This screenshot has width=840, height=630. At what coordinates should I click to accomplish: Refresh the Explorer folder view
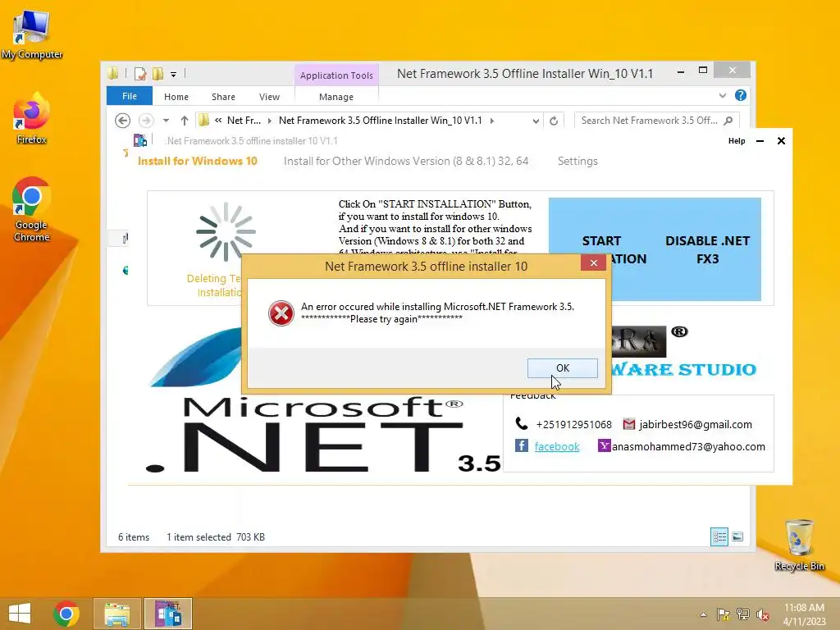554,121
